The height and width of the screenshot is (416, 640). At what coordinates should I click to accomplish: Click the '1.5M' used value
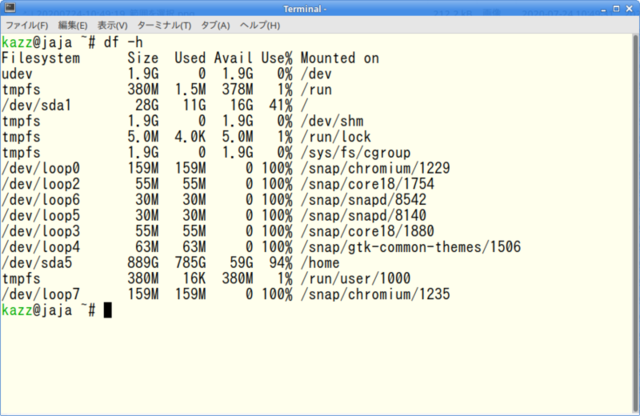[x=190, y=90]
